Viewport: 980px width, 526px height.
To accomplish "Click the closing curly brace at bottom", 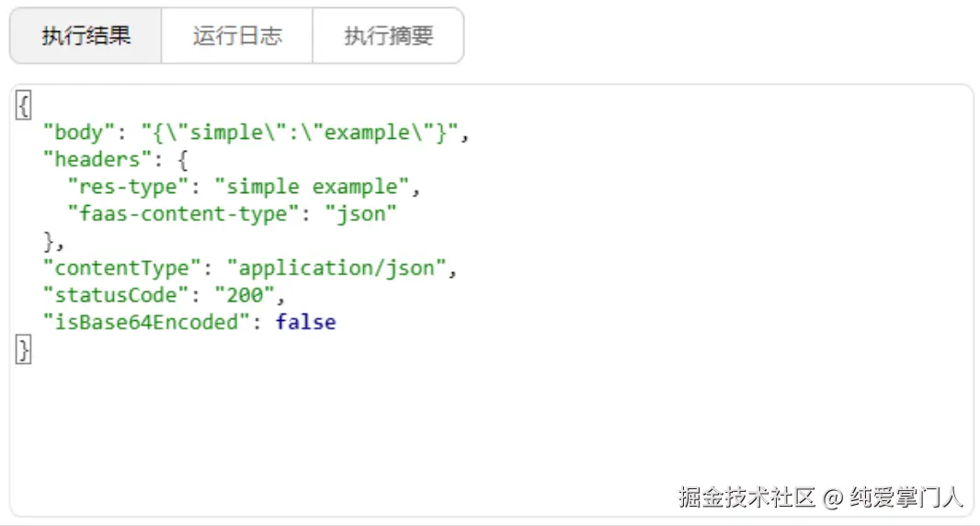I will point(24,349).
